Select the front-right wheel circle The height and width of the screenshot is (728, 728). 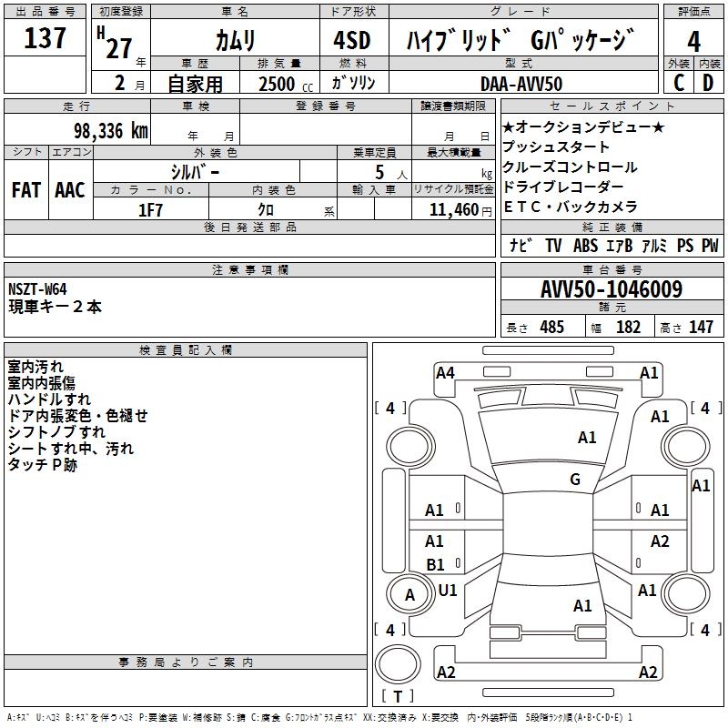685,446
